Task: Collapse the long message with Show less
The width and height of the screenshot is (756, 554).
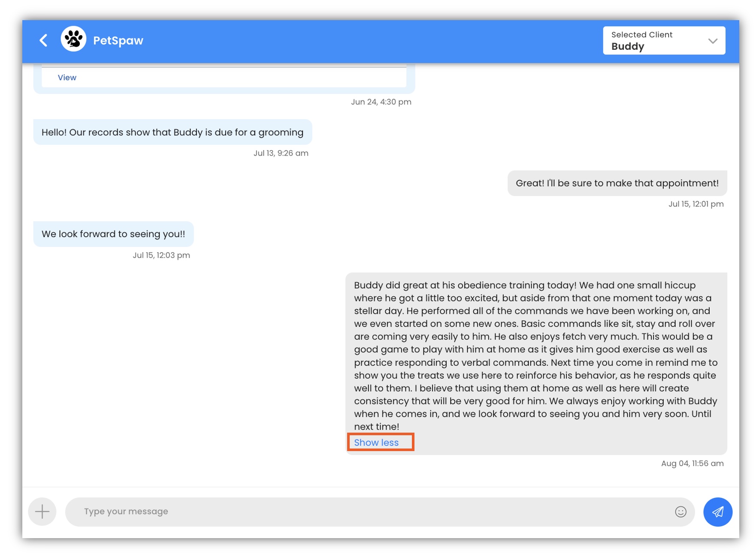Action: point(376,443)
